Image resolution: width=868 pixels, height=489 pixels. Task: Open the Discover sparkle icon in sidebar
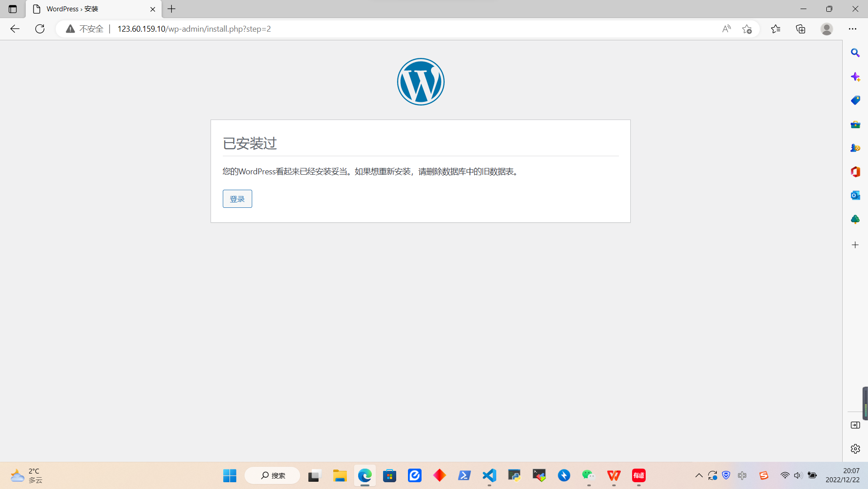point(855,77)
